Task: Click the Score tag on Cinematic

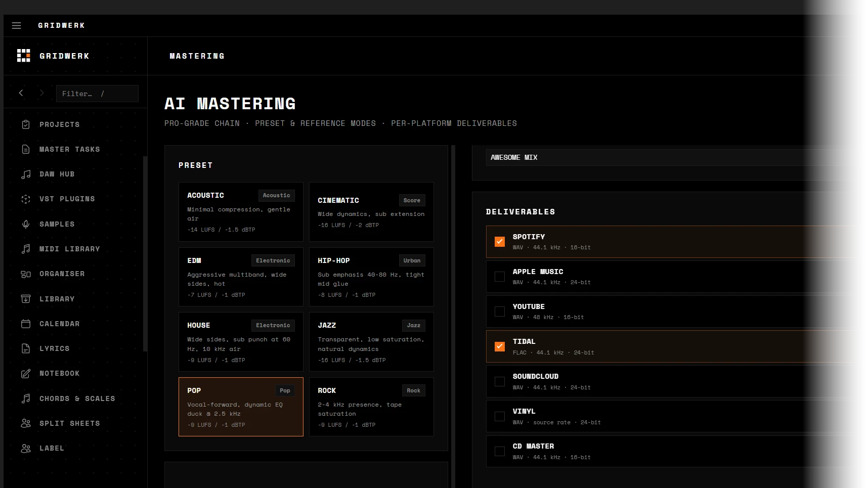Action: tap(412, 200)
